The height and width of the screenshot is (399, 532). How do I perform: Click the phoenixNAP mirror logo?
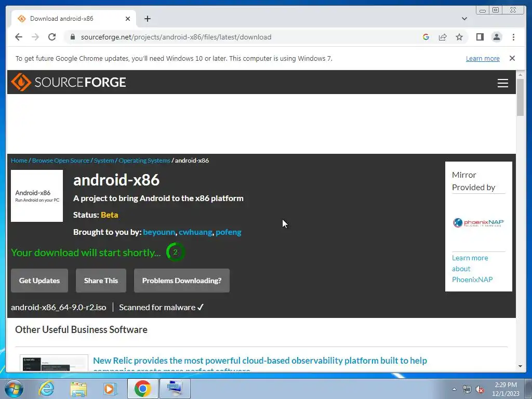(478, 222)
